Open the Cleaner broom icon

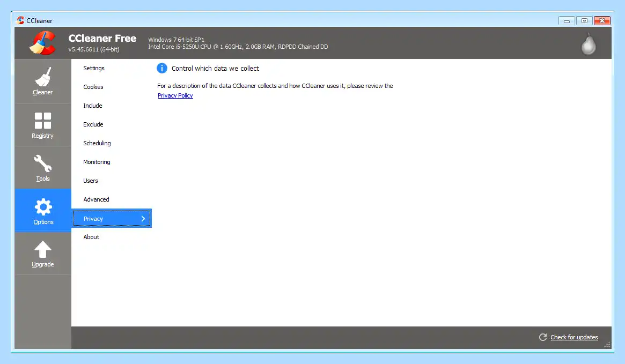click(42, 77)
